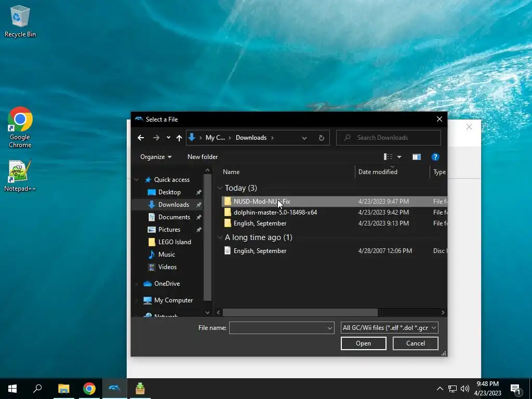The image size is (532, 399).
Task: Close the window behind the file dialog
Action: (x=469, y=127)
